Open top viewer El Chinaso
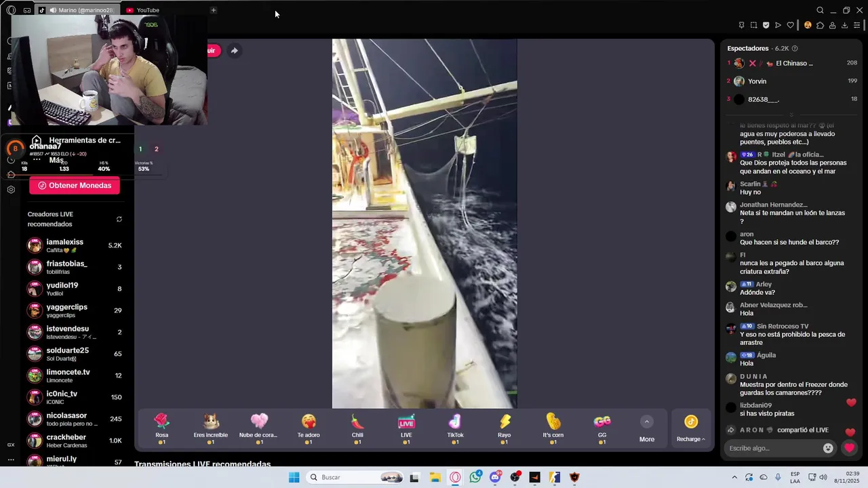The image size is (868, 488). point(791,63)
